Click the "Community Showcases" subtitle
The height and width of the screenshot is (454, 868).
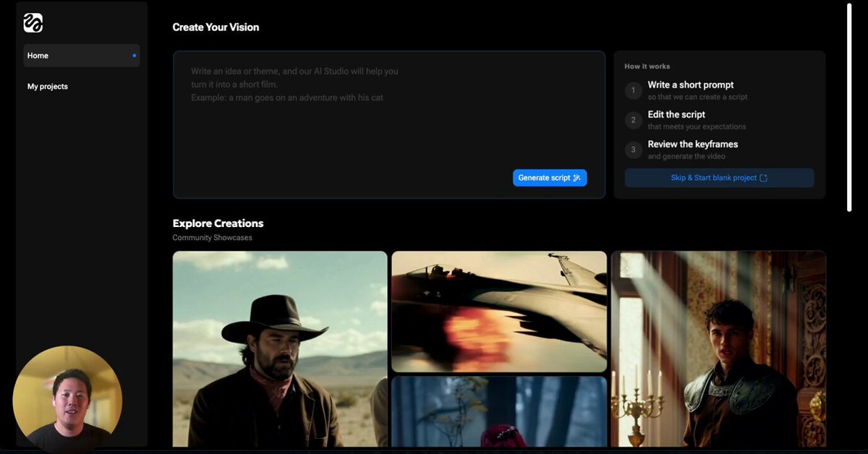[213, 238]
